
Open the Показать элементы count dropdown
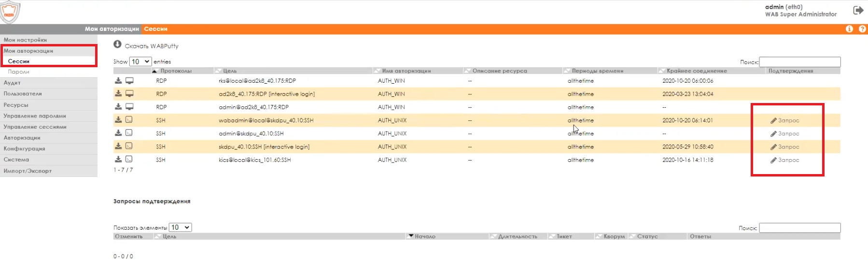[180, 227]
